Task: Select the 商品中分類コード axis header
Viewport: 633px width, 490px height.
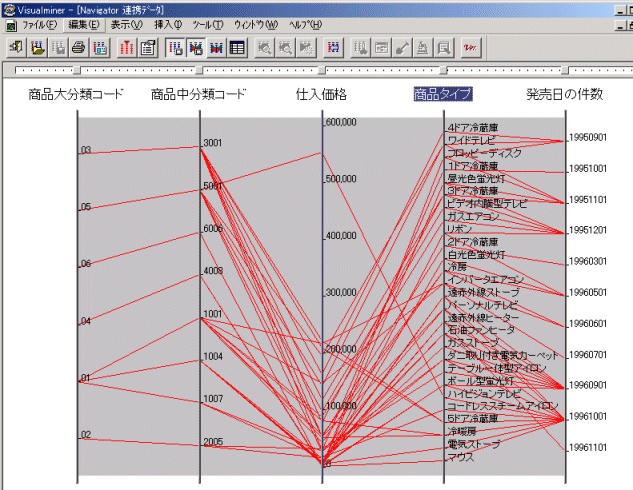Action: coord(198,94)
